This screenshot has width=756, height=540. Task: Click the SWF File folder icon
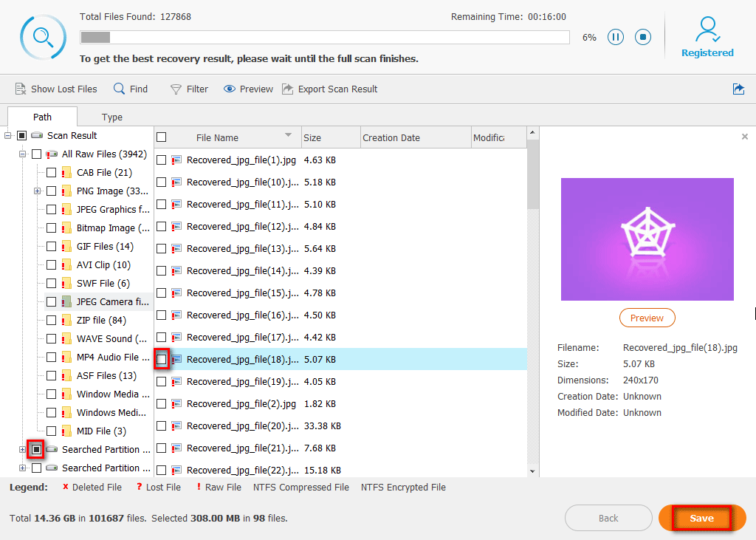point(66,283)
